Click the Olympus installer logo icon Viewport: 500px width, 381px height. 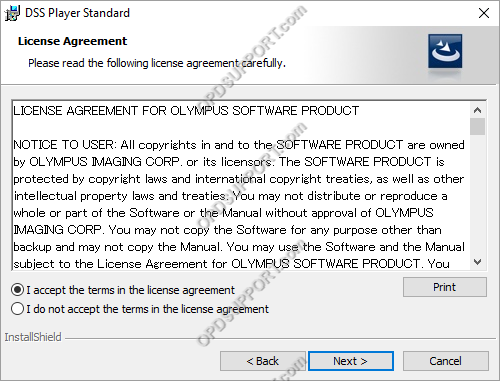point(445,51)
